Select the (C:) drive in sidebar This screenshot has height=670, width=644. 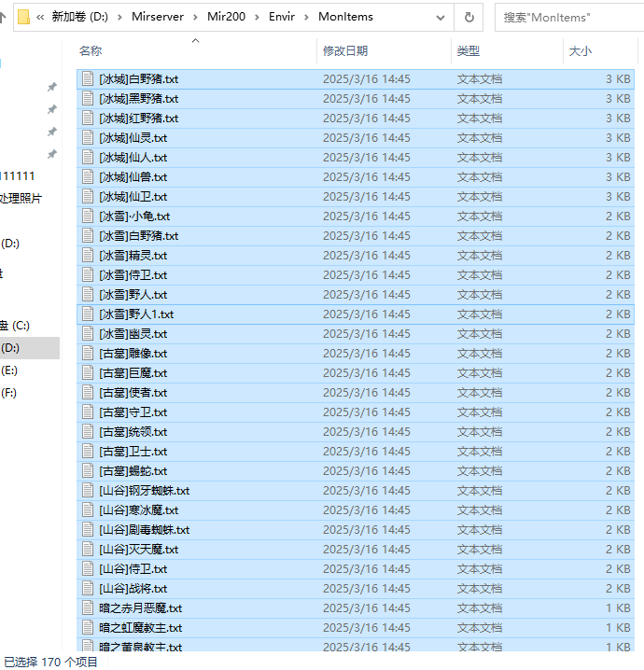[15, 326]
